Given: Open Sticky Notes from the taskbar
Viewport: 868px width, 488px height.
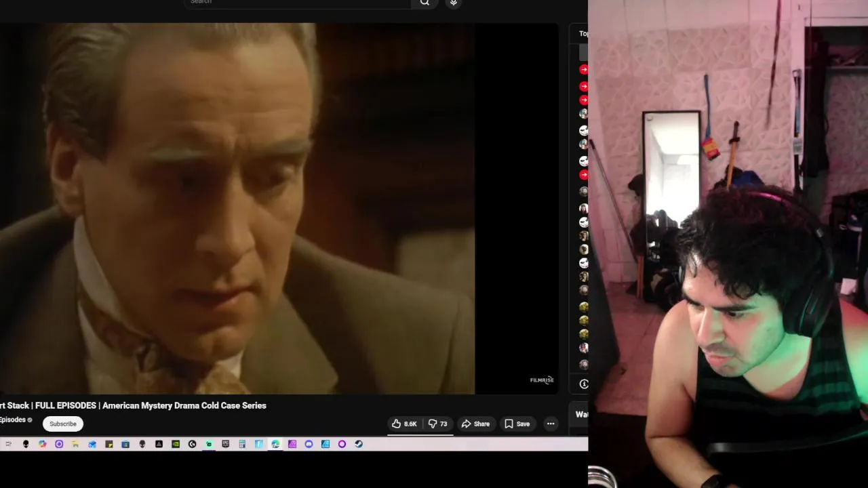Looking at the screenshot, I should pos(108,444).
